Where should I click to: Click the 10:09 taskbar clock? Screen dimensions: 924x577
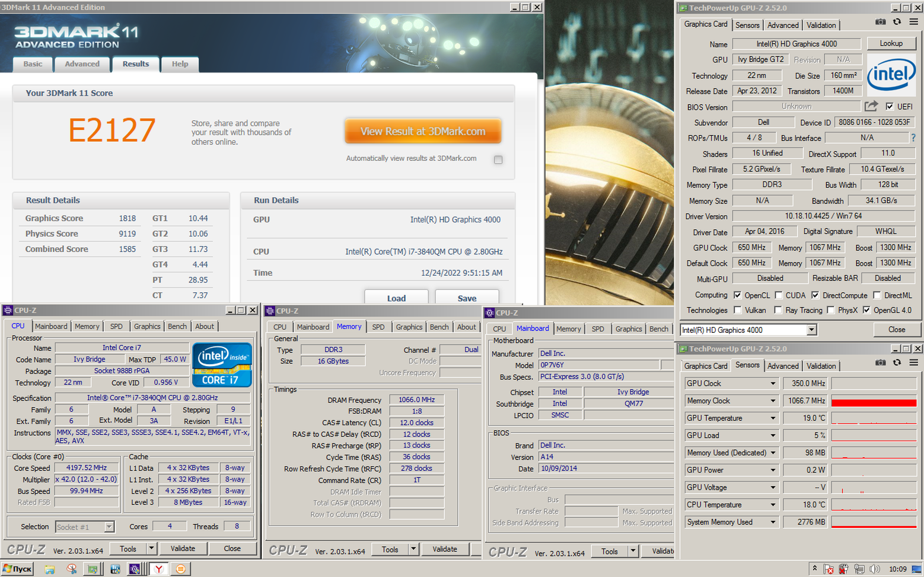point(898,569)
